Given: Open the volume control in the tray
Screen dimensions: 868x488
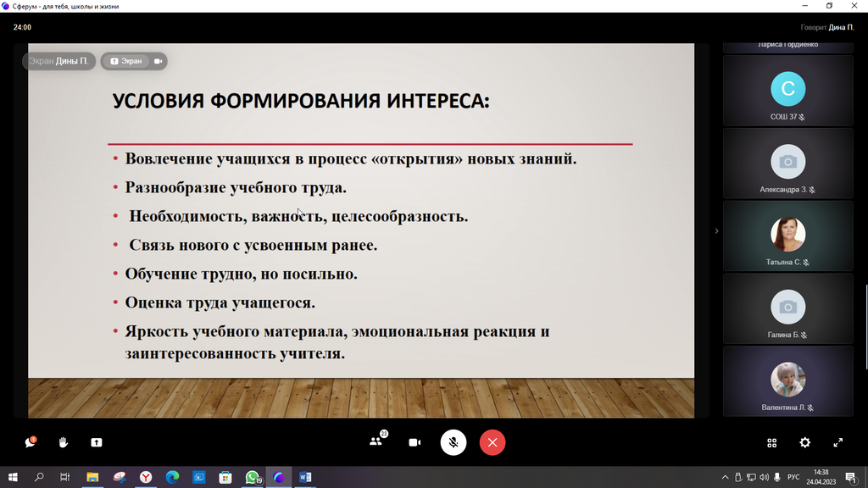Looking at the screenshot, I should tap(764, 477).
